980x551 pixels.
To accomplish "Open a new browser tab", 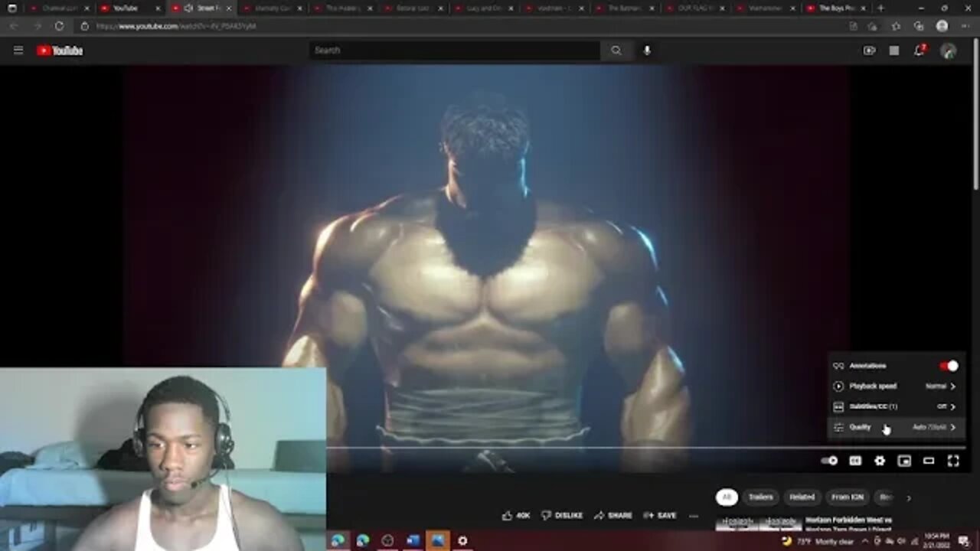I will (x=880, y=8).
